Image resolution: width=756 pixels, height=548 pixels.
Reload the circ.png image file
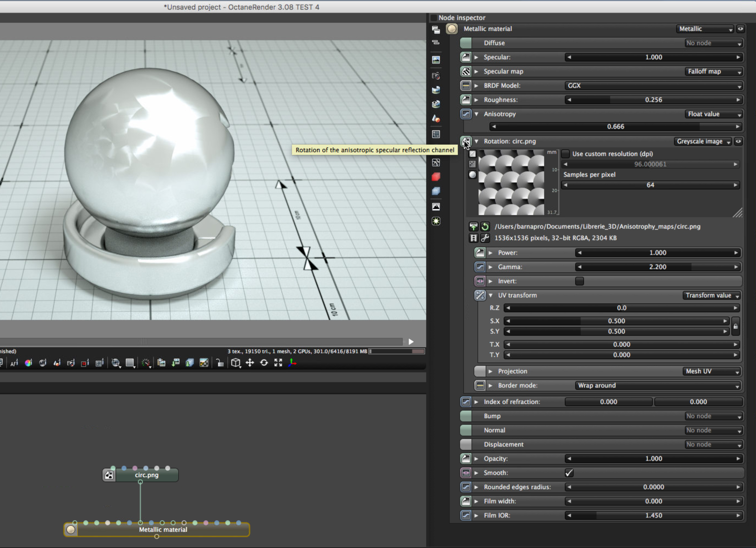coord(485,227)
